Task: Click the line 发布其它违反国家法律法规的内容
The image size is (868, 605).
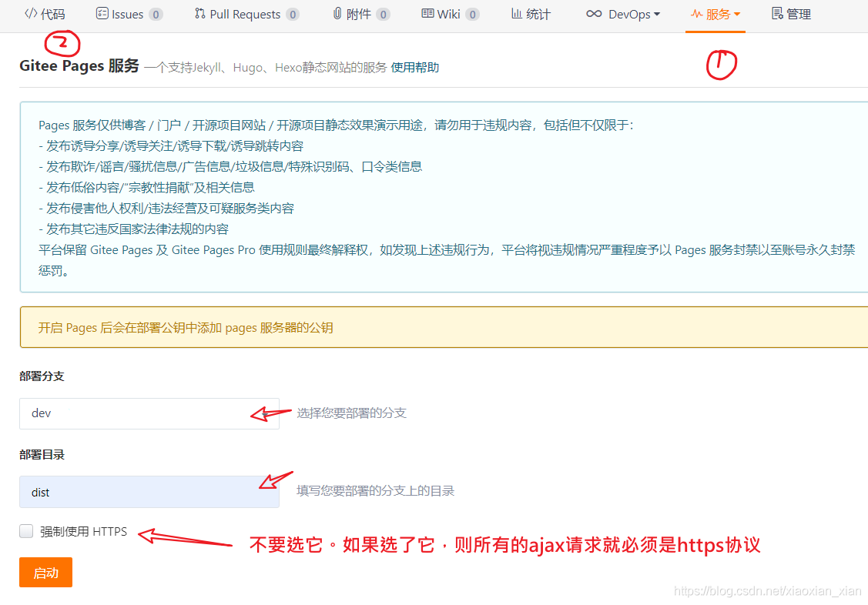Action: 133,229
